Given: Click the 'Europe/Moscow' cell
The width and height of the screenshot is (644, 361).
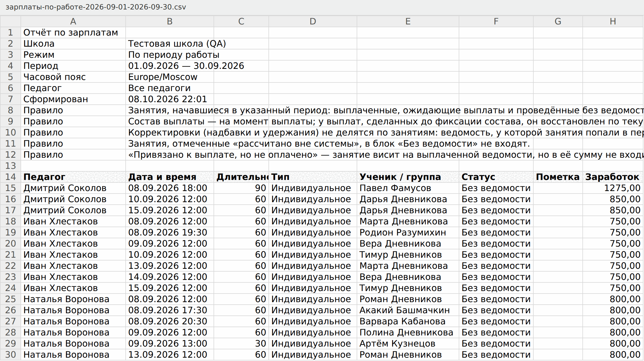Looking at the screenshot, I should (170, 77).
